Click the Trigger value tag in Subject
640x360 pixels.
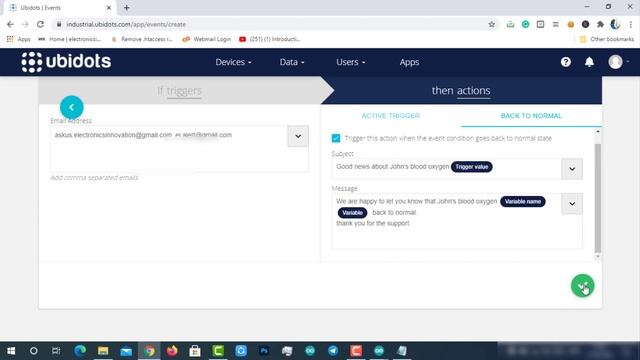pos(471,167)
